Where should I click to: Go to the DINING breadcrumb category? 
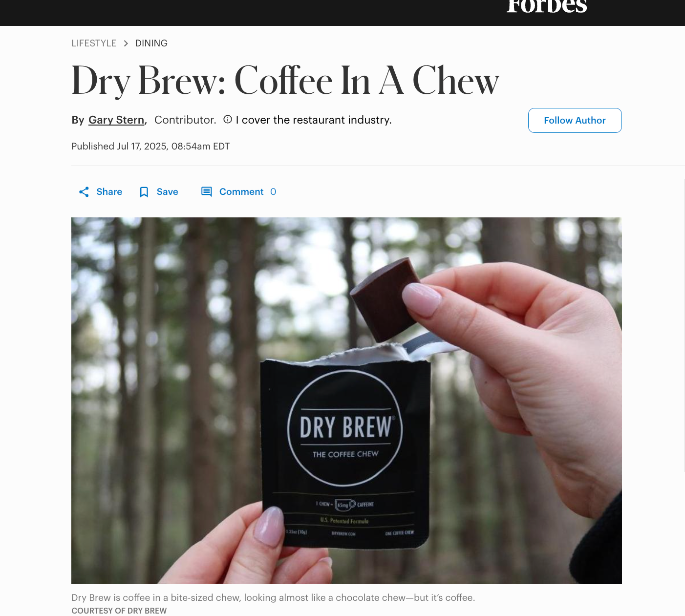tap(151, 43)
